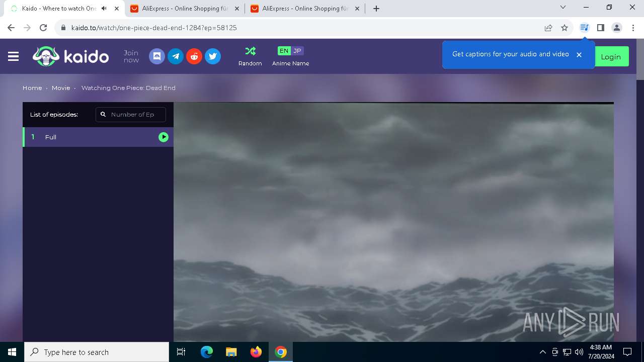The width and height of the screenshot is (644, 362).
Task: Switch to second AliExpress tab
Action: pos(305,9)
